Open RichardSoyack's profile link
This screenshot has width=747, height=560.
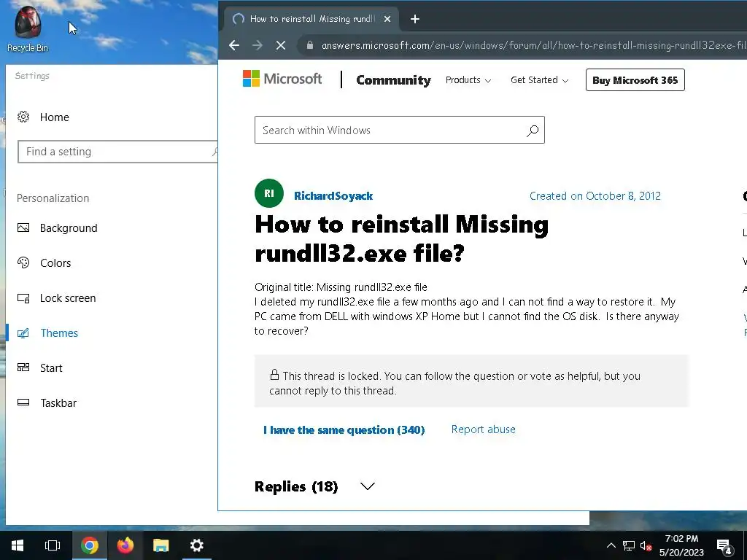tap(333, 196)
